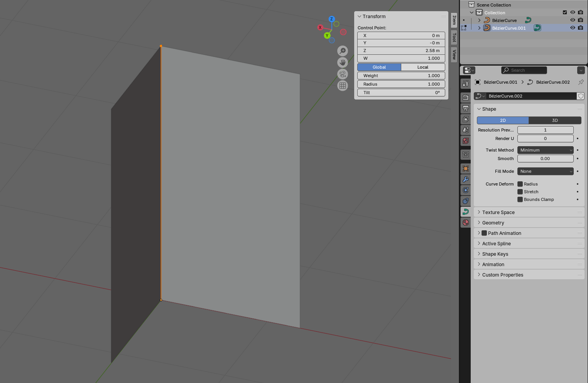Viewport: 588px width, 383px height.
Task: Open the Material properties tab icon
Action: (x=466, y=223)
